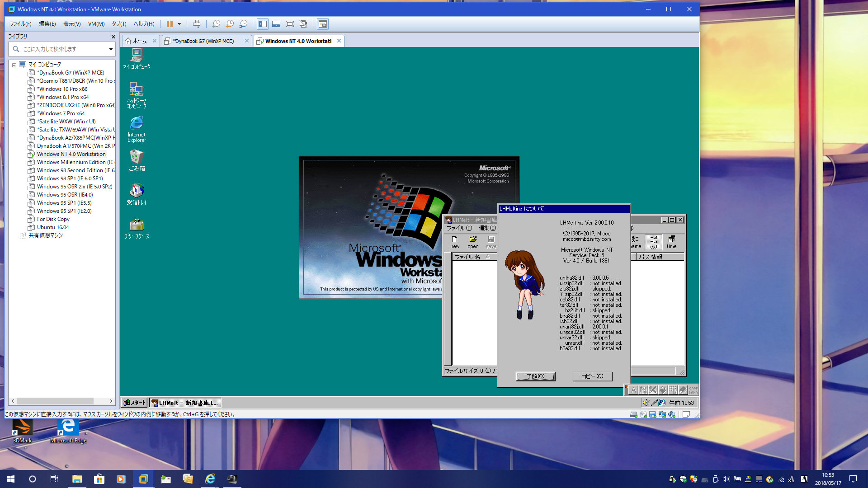Click the time sort icon in LHMelt
The height and width of the screenshot is (488, 868).
click(x=671, y=242)
